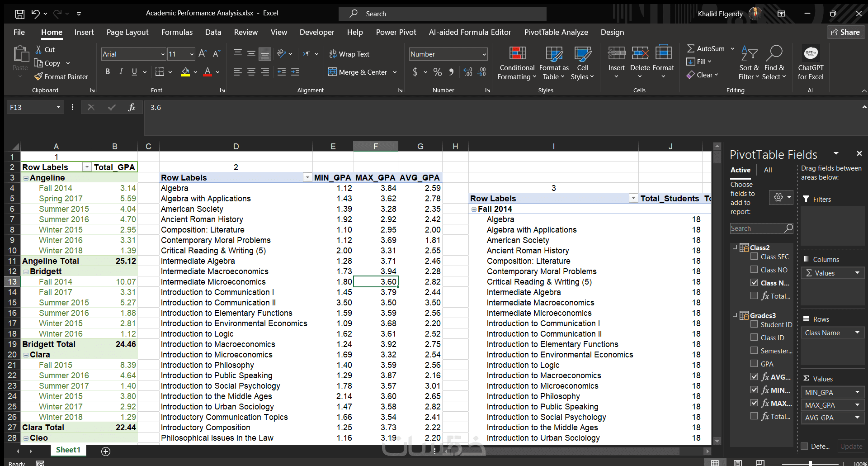The height and width of the screenshot is (466, 868).
Task: Toggle Wrap Text in Alignment group
Action: (x=349, y=54)
